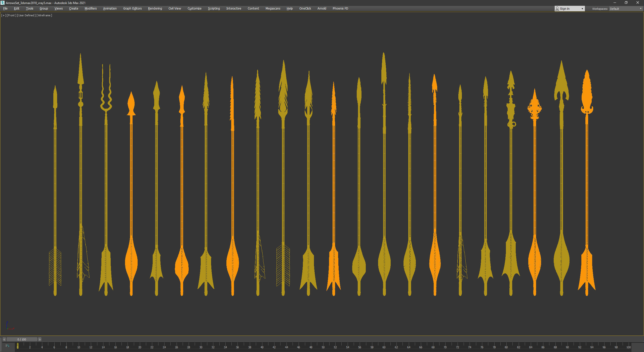
Task: Open the viewport [+] general menu
Action: pos(4,15)
